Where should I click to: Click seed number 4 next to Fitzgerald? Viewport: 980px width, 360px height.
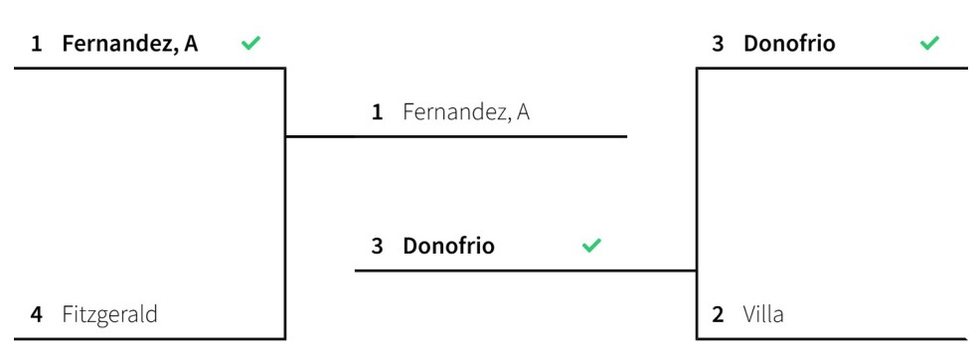tap(37, 314)
